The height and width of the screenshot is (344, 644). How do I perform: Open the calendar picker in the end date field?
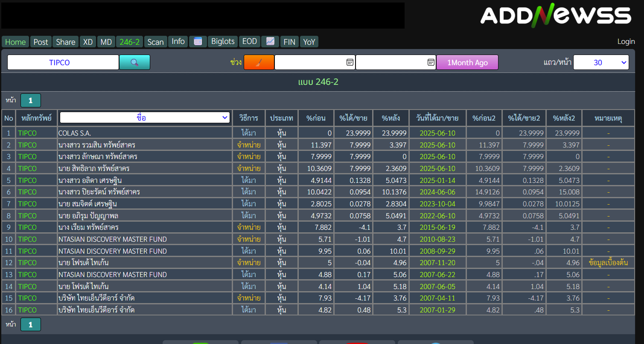pos(431,62)
